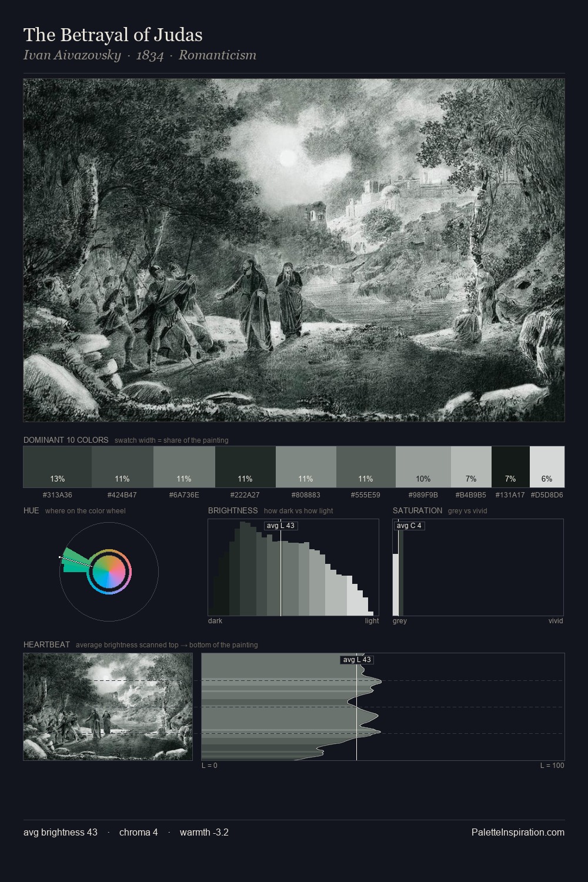Click the artist line 'Ivan Aivazovsky · 1834 · Romanticism'

pos(140,55)
